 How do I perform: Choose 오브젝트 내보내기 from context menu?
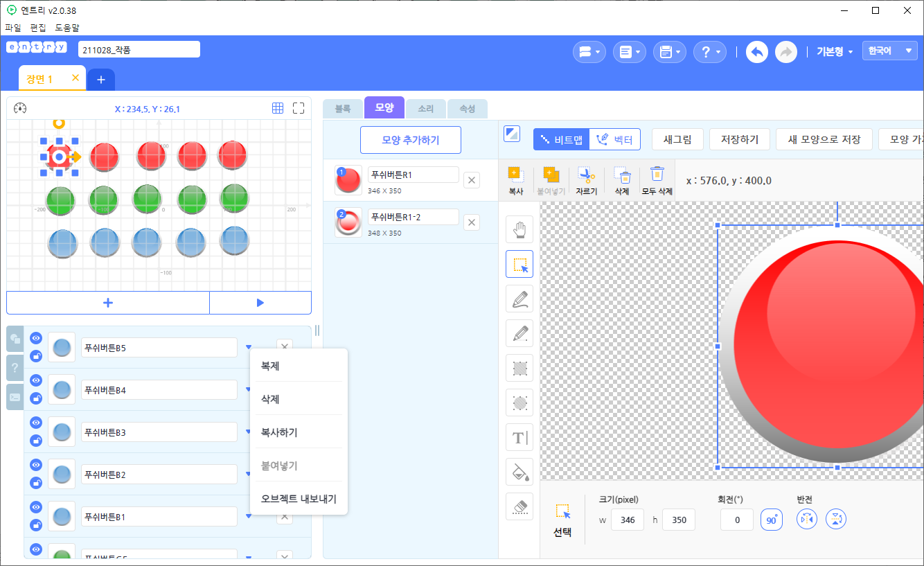[x=299, y=499]
